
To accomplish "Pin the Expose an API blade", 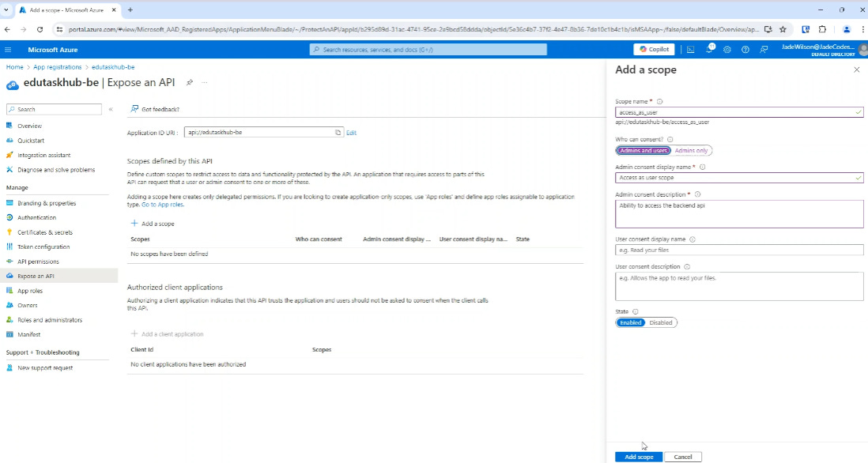I will (189, 82).
